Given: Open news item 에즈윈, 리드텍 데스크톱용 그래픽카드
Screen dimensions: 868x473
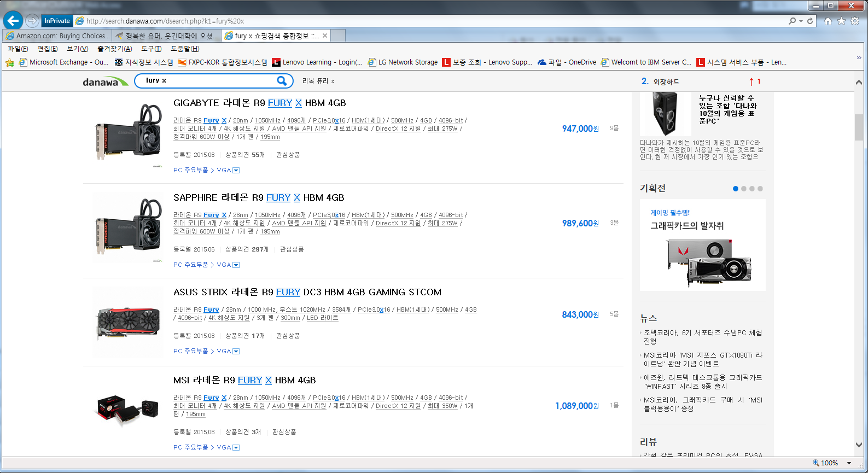Looking at the screenshot, I should 703,382.
